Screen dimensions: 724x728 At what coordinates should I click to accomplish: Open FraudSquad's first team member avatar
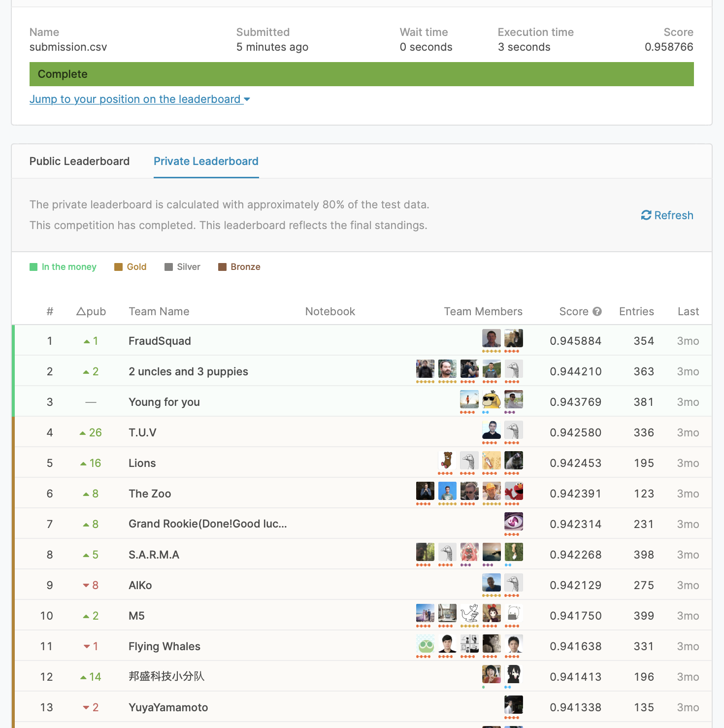tap(491, 337)
